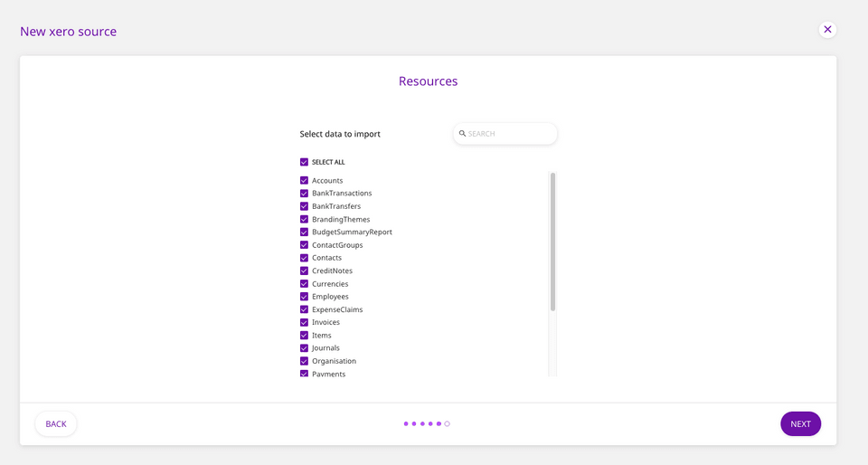Deselect the CreditNotes resource

(x=304, y=271)
